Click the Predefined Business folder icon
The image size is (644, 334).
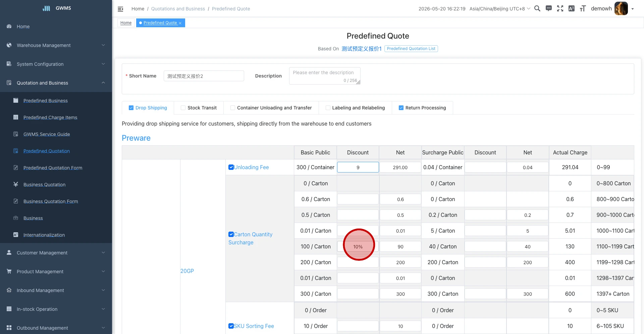point(16,100)
